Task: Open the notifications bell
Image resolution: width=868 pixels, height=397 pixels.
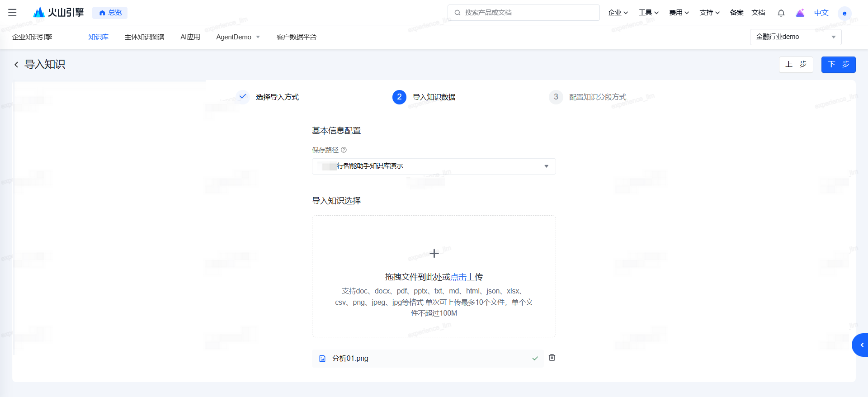Action: [x=781, y=13]
